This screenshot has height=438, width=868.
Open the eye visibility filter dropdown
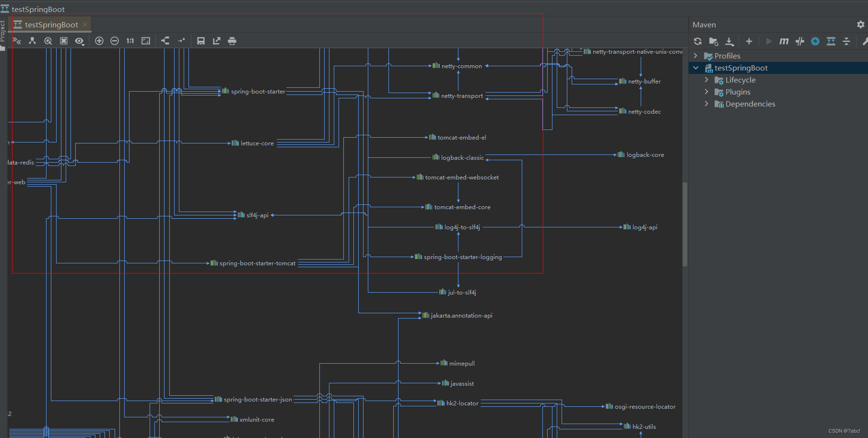(x=80, y=41)
